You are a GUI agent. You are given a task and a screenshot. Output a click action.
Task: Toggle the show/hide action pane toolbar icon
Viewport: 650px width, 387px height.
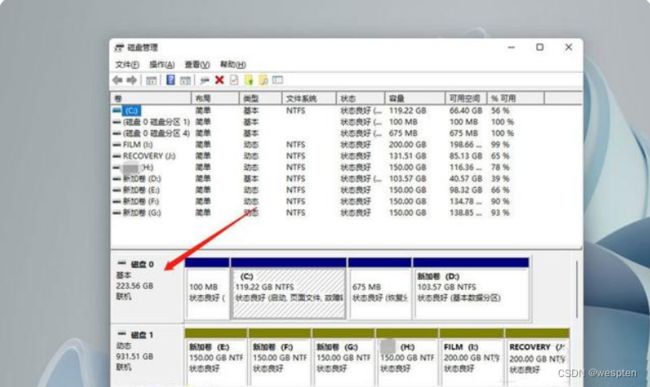(x=185, y=80)
